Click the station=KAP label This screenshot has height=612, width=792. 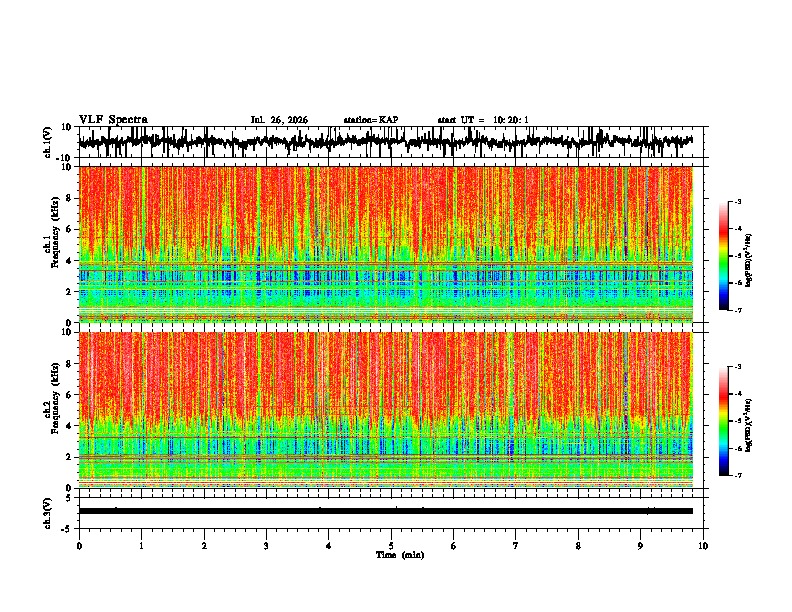371,120
